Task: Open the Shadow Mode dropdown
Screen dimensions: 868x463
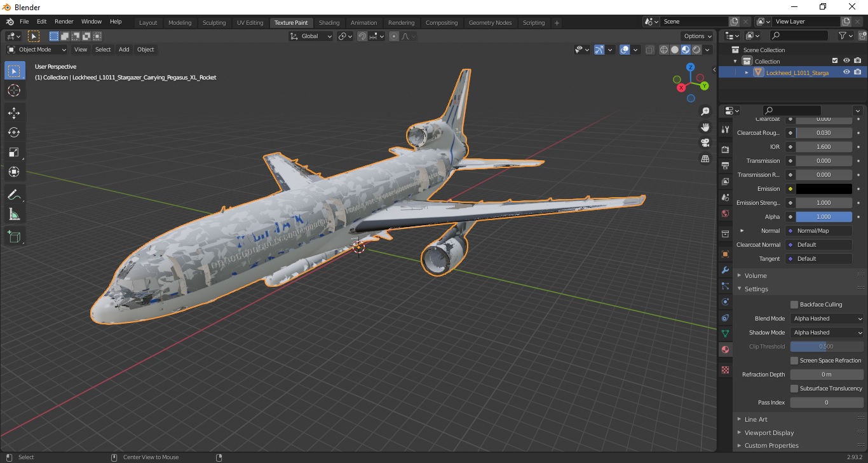Action: tap(827, 333)
